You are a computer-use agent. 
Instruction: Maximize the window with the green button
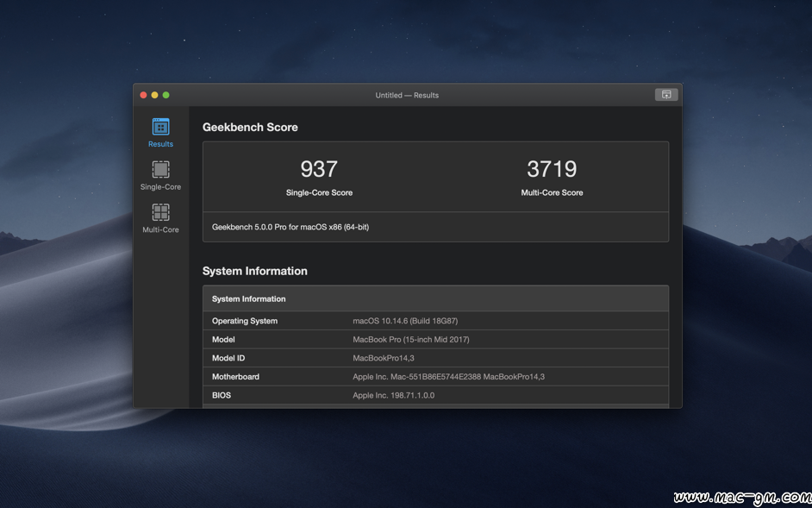pyautogui.click(x=166, y=95)
